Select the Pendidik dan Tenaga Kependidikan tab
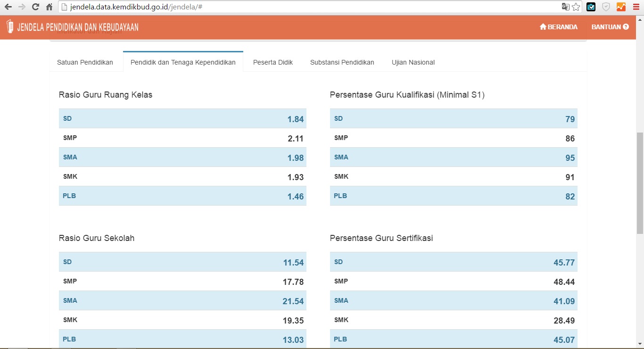This screenshot has height=349, width=644. pos(183,62)
